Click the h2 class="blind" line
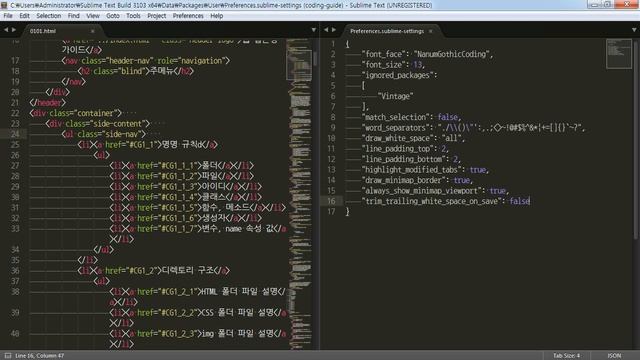 click(x=136, y=71)
